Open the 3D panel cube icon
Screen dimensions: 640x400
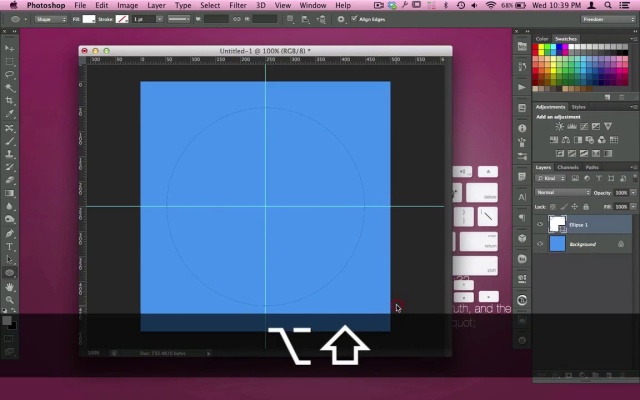coord(522,238)
